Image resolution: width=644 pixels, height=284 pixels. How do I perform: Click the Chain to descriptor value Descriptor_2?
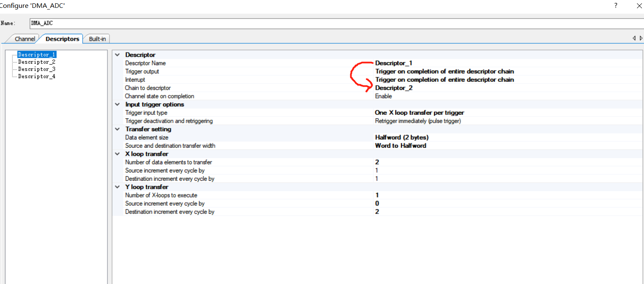pyautogui.click(x=393, y=88)
